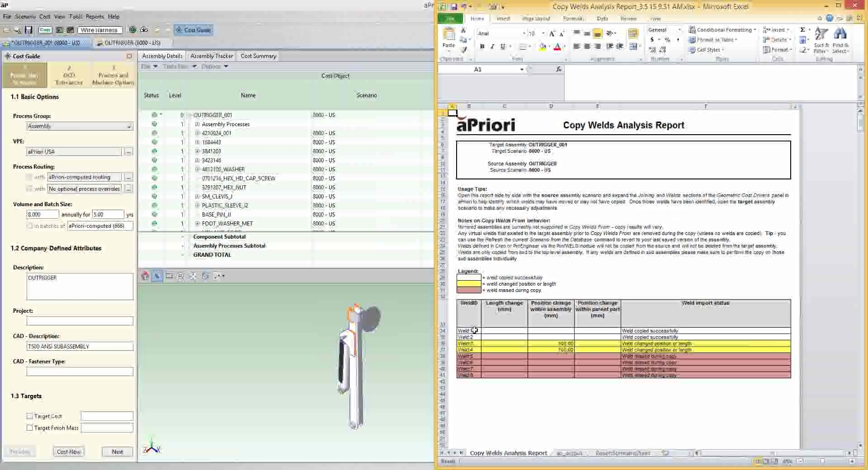Image resolution: width=868 pixels, height=470 pixels.
Task: Click the pan tool in the 3D viewer toolbar
Action: click(x=193, y=276)
